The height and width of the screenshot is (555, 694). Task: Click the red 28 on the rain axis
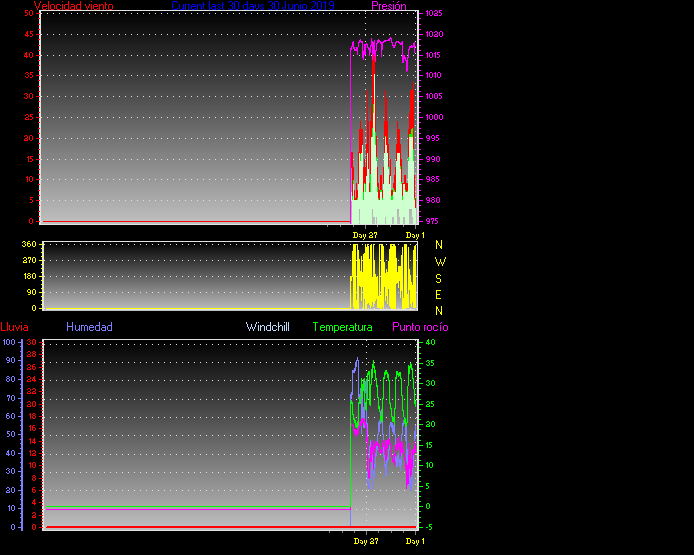31,355
